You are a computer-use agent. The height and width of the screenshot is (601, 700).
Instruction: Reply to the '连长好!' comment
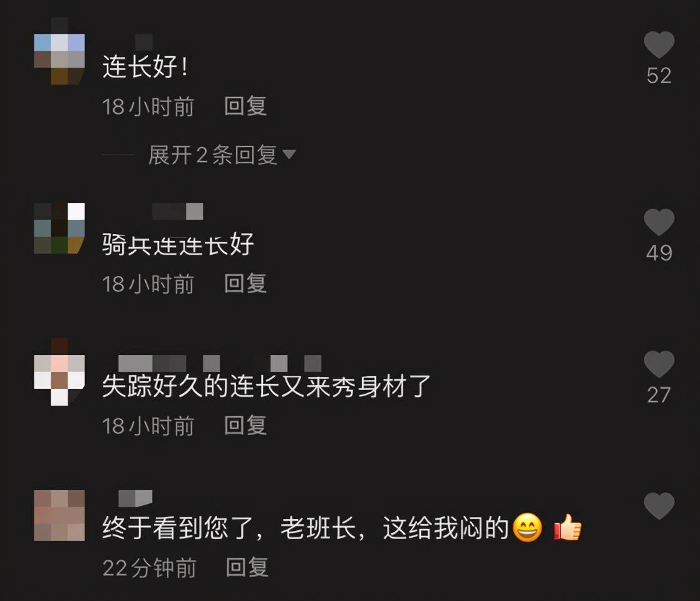click(x=245, y=106)
